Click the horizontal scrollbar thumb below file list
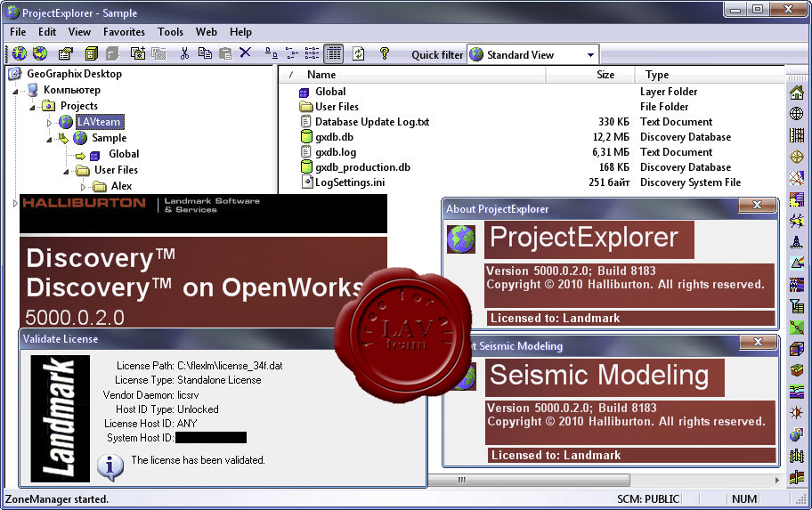 point(528,480)
